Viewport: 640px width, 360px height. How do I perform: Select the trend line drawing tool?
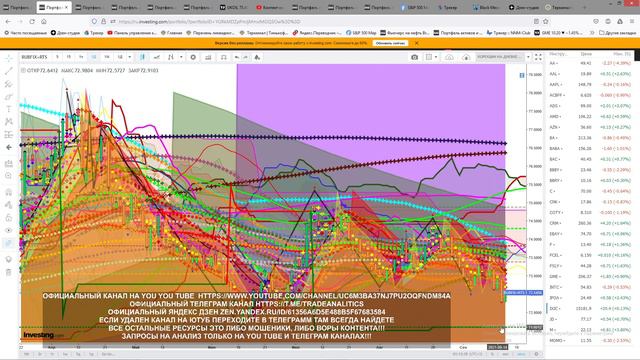pyautogui.click(x=9, y=71)
